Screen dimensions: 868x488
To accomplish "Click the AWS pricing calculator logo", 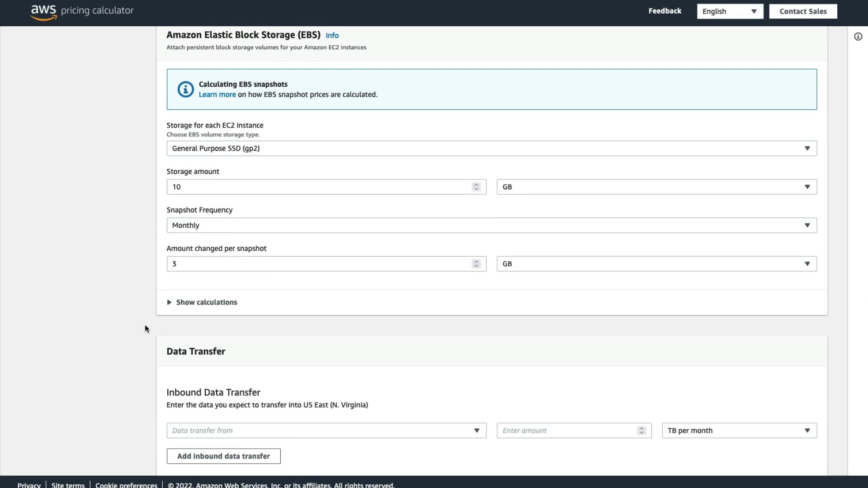I will tap(82, 11).
